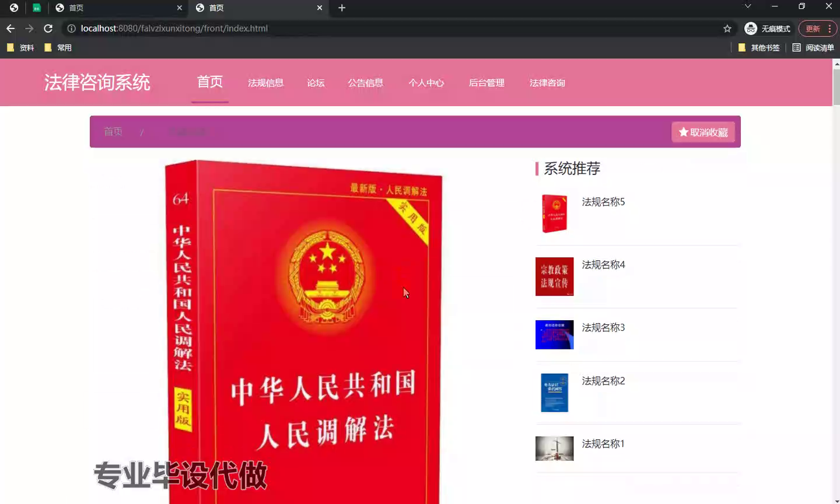This screenshot has width=840, height=504.
Task: Select the second 首页 browser tab
Action: [x=259, y=8]
